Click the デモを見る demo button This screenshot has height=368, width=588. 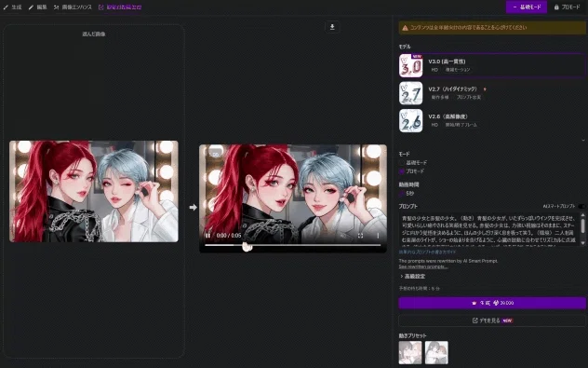pyautogui.click(x=491, y=320)
